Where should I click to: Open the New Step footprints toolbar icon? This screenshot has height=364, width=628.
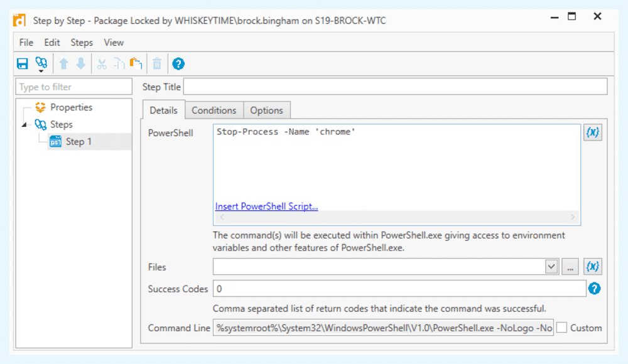(41, 64)
